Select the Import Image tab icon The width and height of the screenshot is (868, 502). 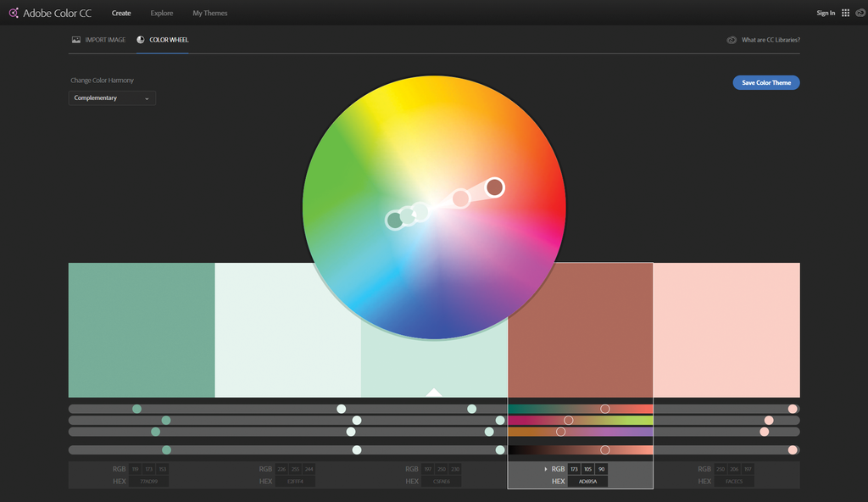point(76,39)
